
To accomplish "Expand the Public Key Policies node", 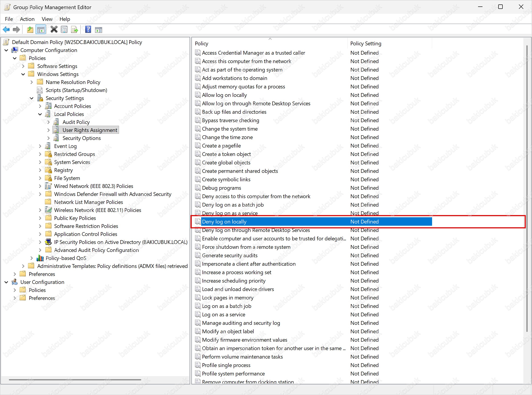I will [40, 218].
